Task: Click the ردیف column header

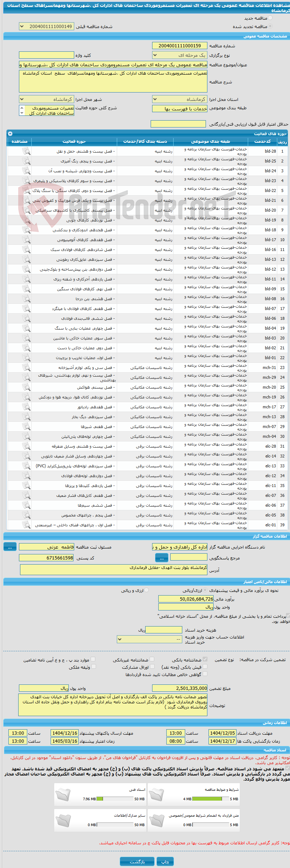Action: pos(282,141)
